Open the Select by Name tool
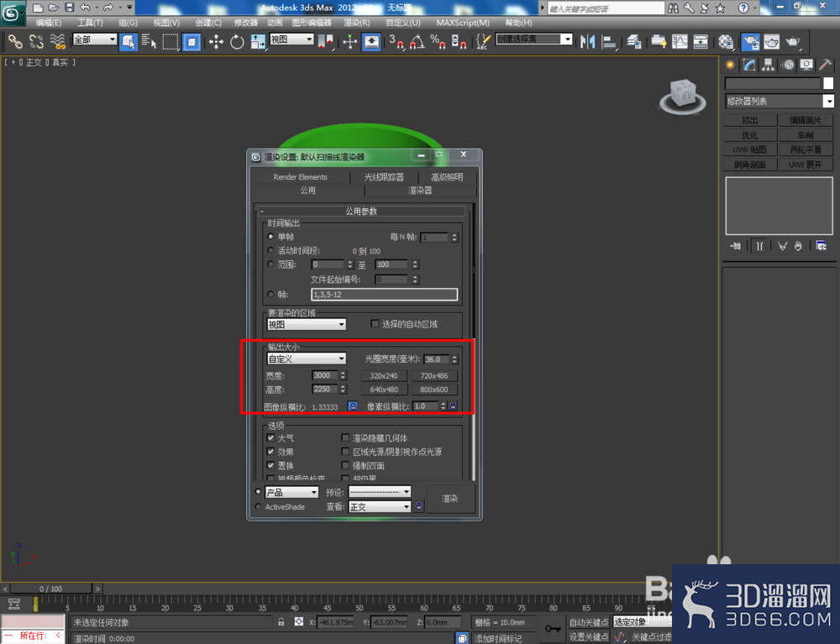 [x=150, y=42]
